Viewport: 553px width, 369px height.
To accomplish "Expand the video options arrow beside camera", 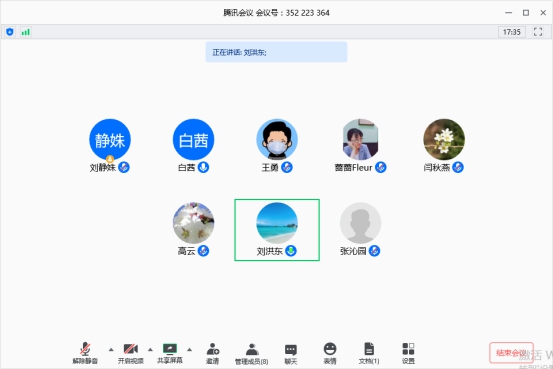I will (x=150, y=350).
